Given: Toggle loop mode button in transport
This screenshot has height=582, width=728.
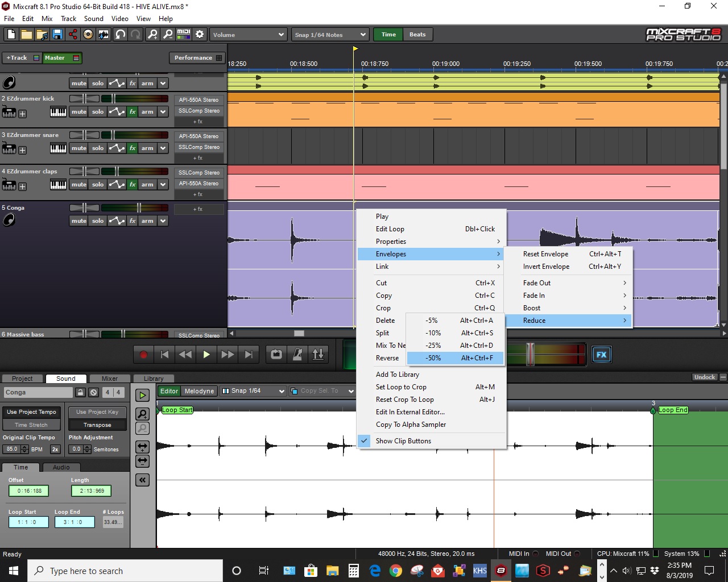Looking at the screenshot, I should [276, 355].
